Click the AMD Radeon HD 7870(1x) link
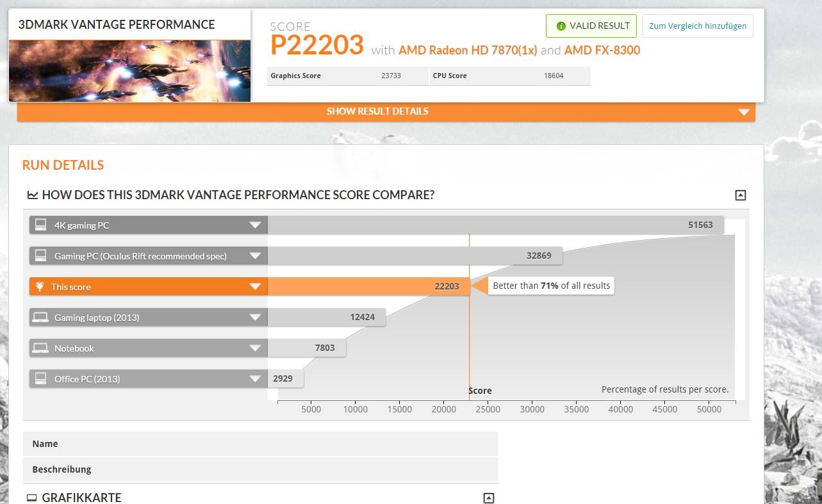The image size is (822, 504). click(x=468, y=50)
